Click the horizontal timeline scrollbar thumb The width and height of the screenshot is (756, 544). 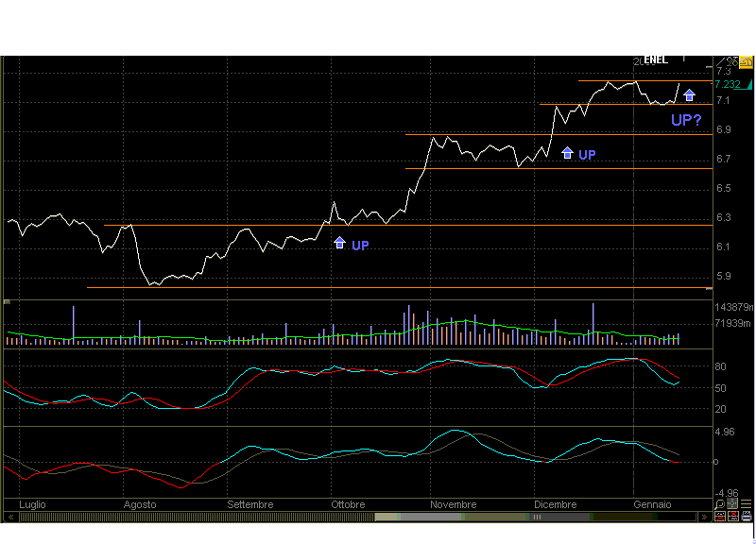coord(535,518)
